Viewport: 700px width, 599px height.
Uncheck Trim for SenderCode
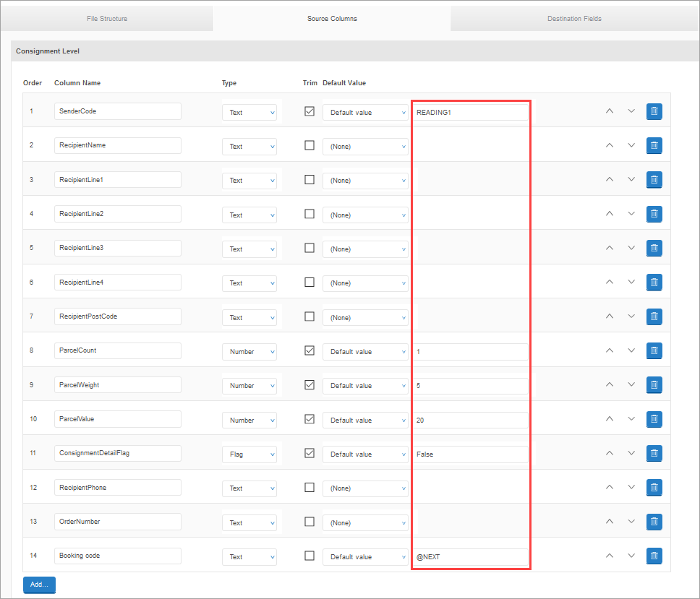click(310, 111)
